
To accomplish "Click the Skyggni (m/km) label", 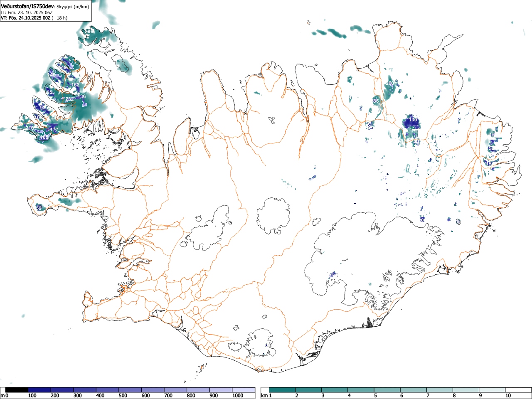I will pos(72,7).
